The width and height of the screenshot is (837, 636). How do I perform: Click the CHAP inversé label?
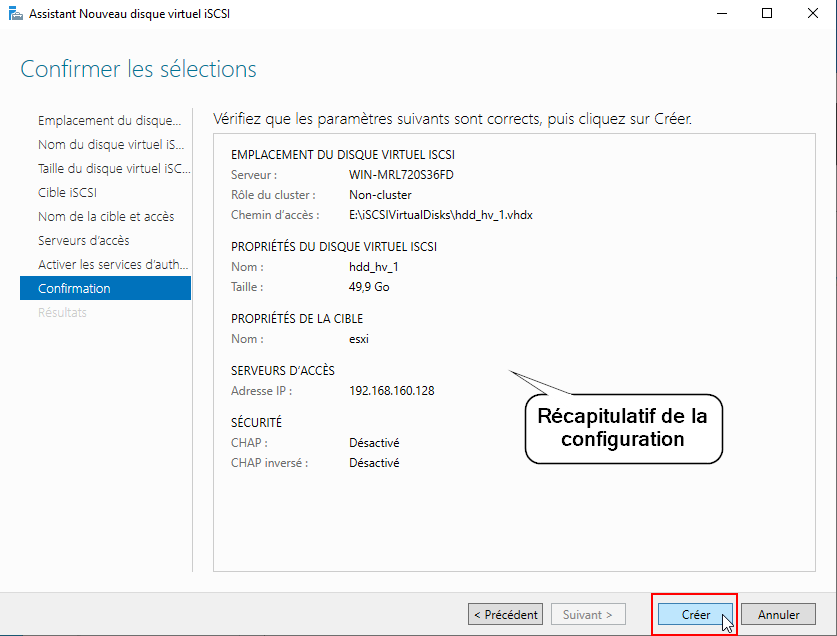point(269,463)
